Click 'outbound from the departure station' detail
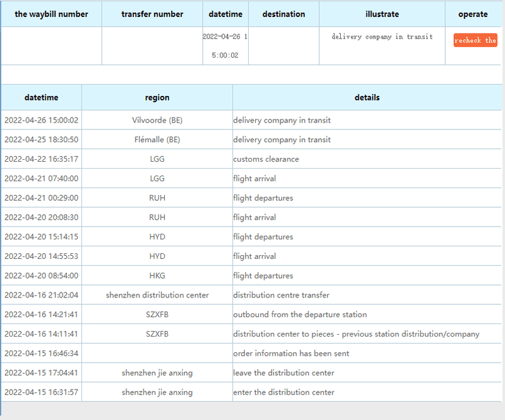The image size is (505, 420). pyautogui.click(x=300, y=315)
